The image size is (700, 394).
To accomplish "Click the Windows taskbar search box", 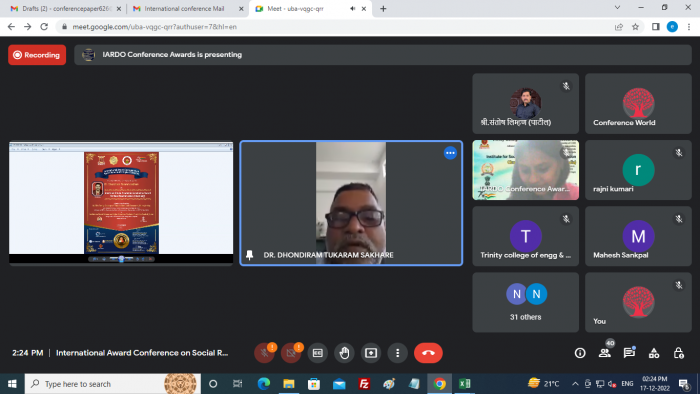I will coord(112,384).
